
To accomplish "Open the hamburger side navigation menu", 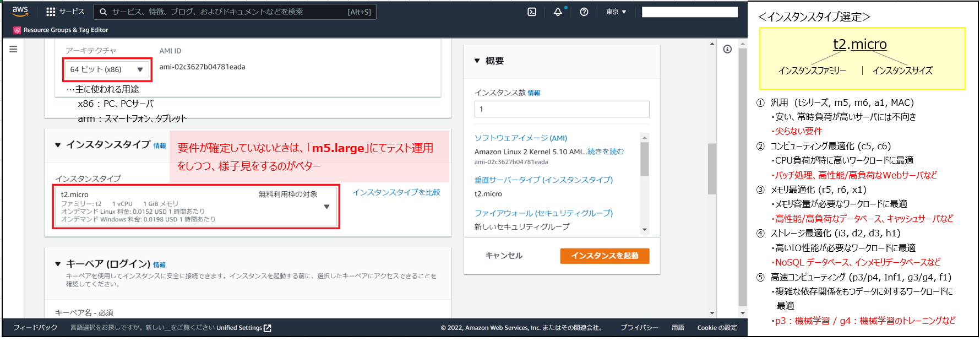I will point(13,49).
